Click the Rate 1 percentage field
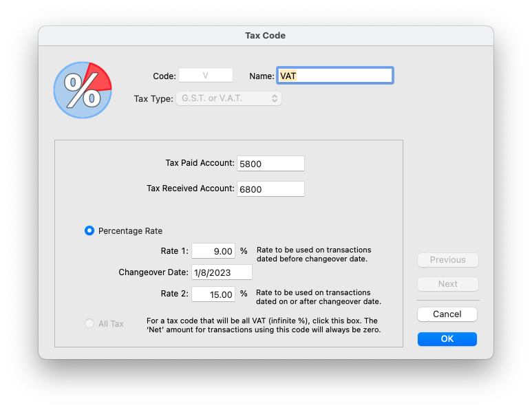Screen dimensions: 532x410 213,251
